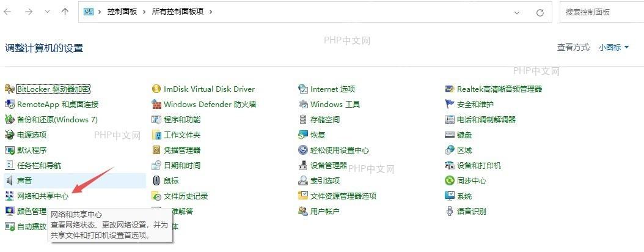Click the Windows Defender 防火墙 icon

point(156,104)
